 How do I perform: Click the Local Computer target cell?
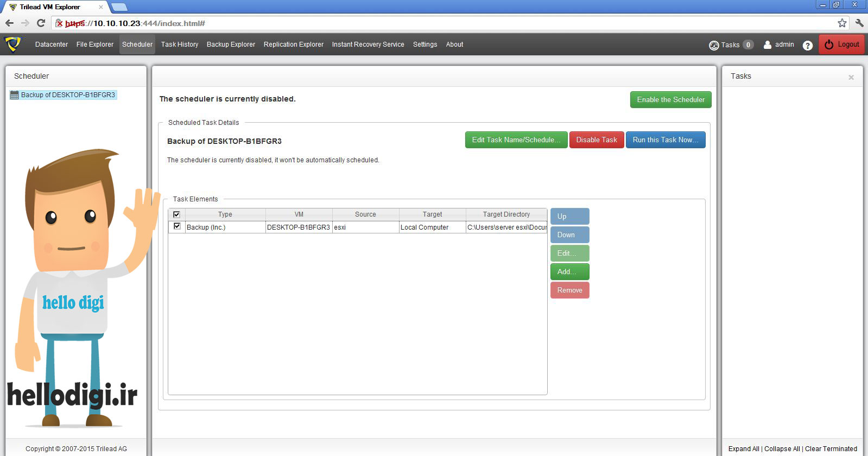433,227
